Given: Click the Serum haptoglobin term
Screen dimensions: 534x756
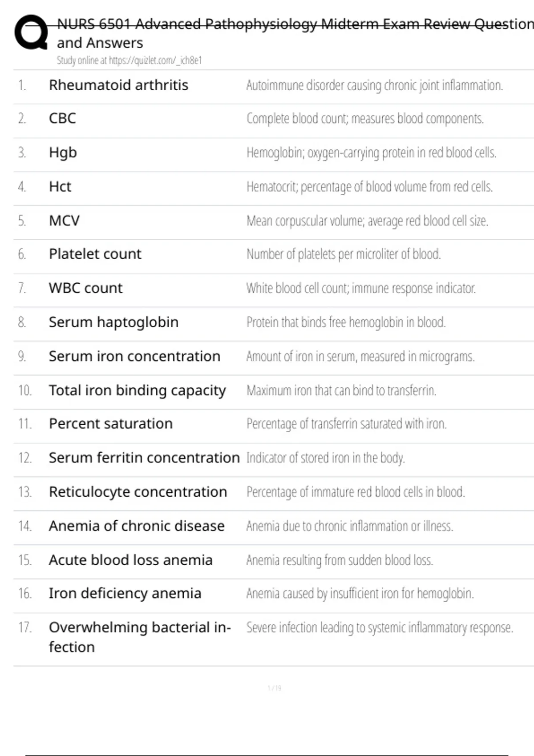Looking at the screenshot, I should 113,322.
